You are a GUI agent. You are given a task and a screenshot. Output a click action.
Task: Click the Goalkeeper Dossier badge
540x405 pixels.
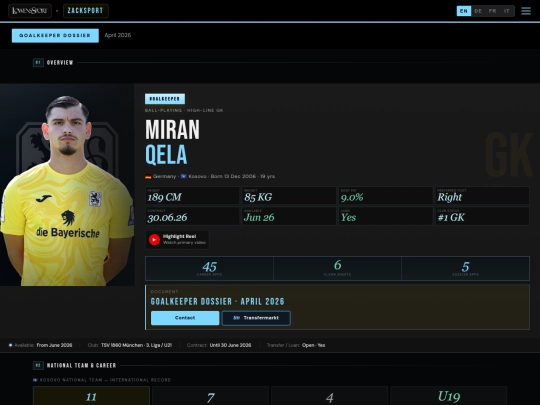coord(55,35)
